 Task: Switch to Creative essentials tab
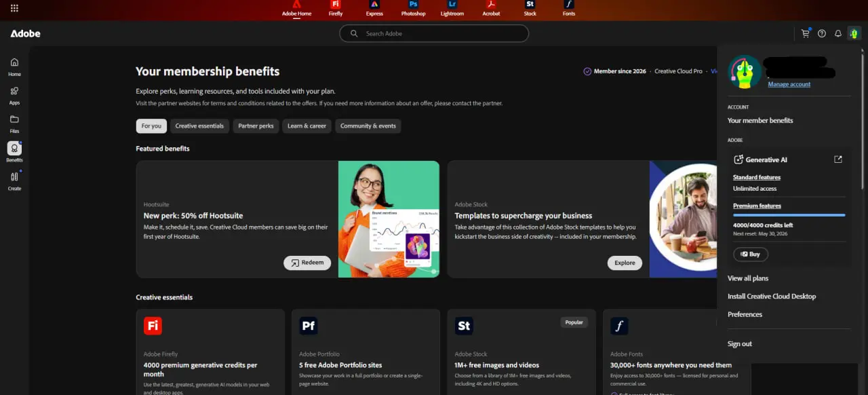(199, 126)
